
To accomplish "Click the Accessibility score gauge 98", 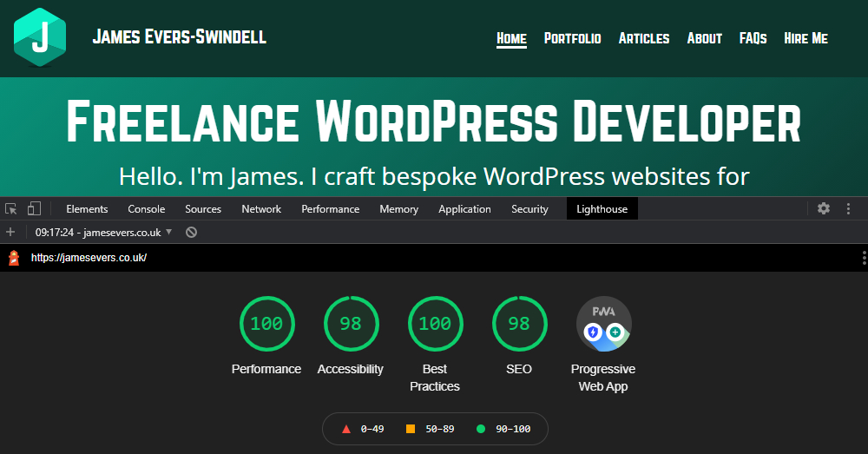I will (351, 323).
